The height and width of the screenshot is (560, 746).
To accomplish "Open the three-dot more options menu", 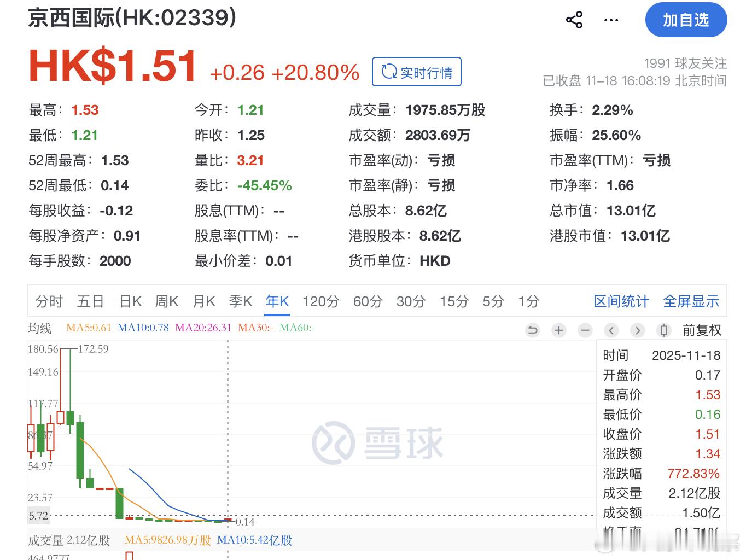I will pos(611,20).
